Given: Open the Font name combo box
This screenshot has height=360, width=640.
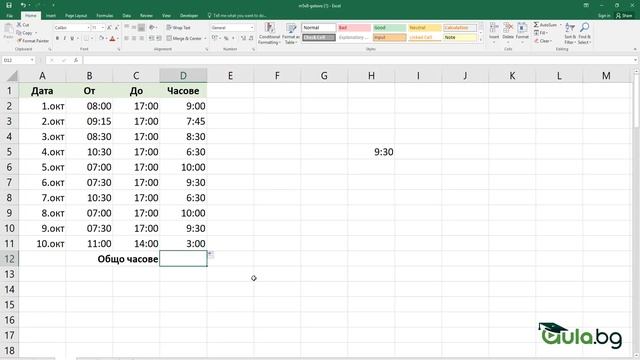Looking at the screenshot, I should coord(72,28).
